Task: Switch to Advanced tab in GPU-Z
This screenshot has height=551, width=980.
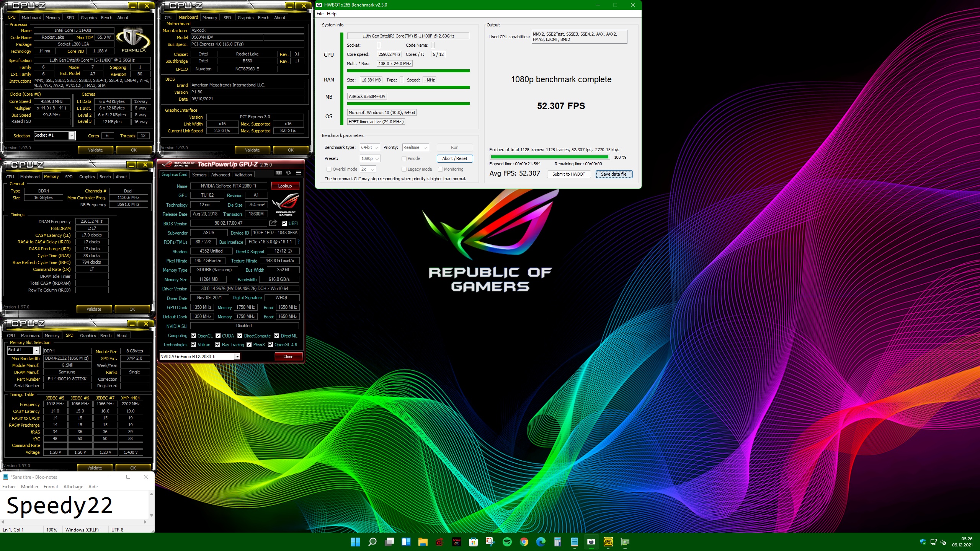Action: point(220,175)
